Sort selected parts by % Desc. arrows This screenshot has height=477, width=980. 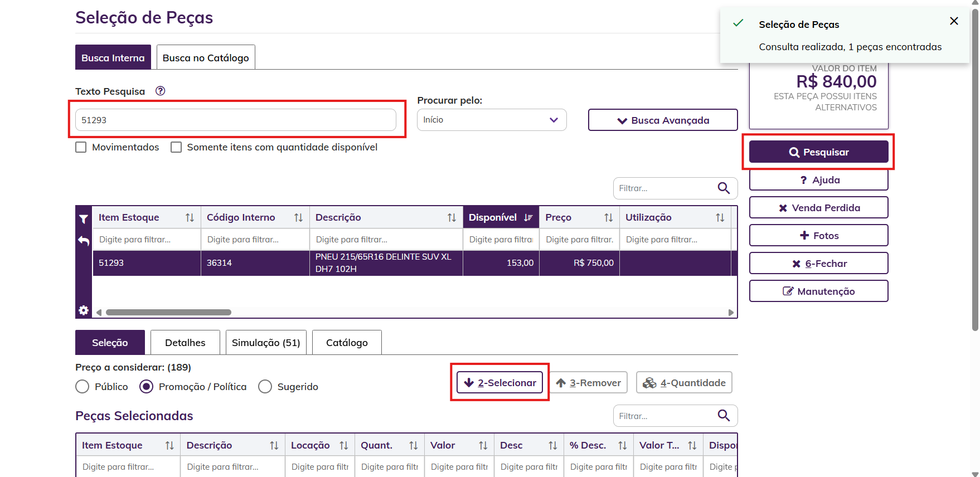tap(622, 446)
